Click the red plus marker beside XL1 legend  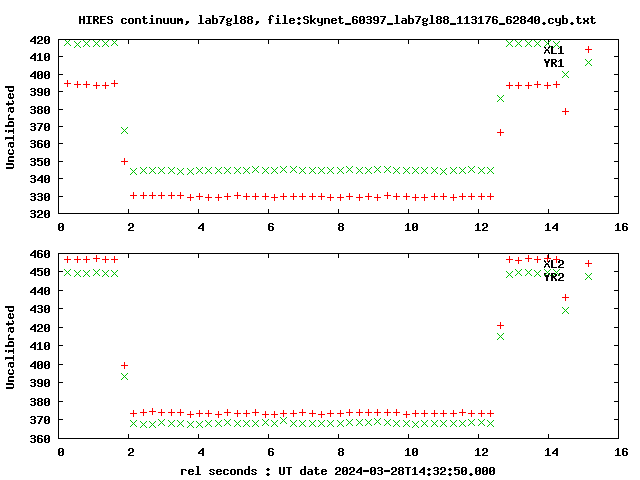pyautogui.click(x=588, y=50)
